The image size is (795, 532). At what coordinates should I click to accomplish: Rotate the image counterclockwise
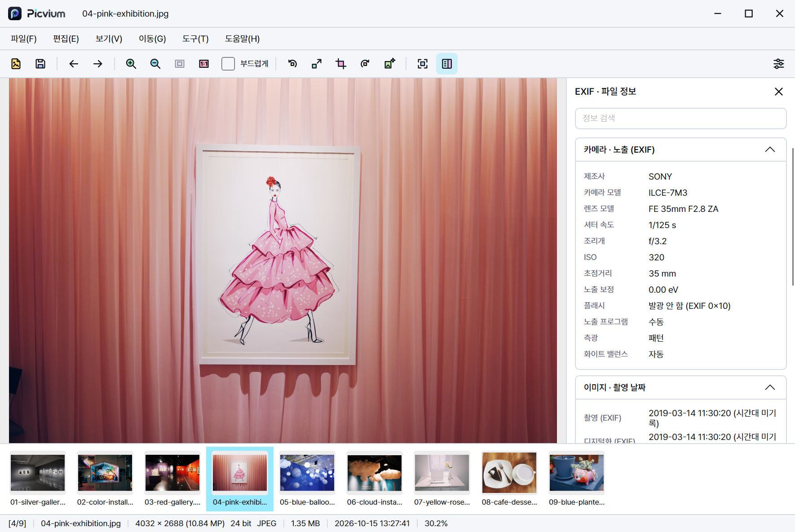pyautogui.click(x=292, y=64)
